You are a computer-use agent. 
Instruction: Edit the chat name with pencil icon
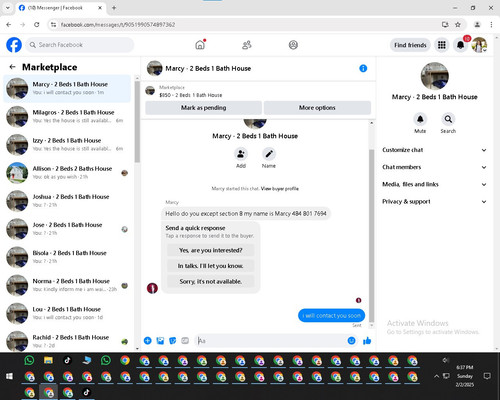(x=269, y=154)
